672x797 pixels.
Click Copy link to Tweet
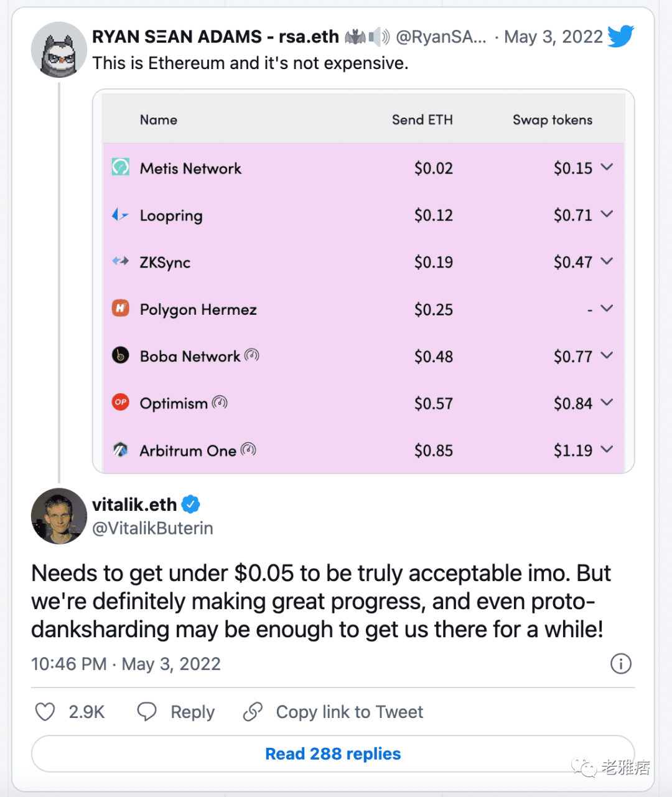(350, 712)
